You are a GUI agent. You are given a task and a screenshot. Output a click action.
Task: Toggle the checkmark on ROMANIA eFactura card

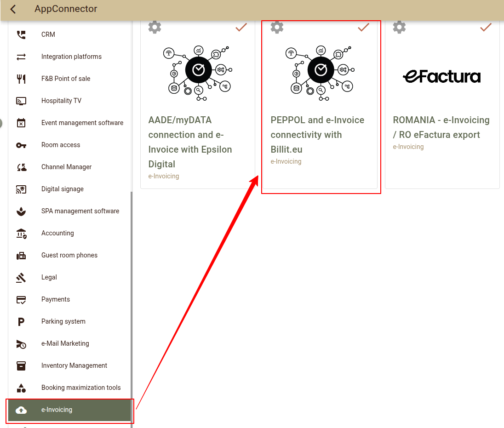click(x=486, y=27)
